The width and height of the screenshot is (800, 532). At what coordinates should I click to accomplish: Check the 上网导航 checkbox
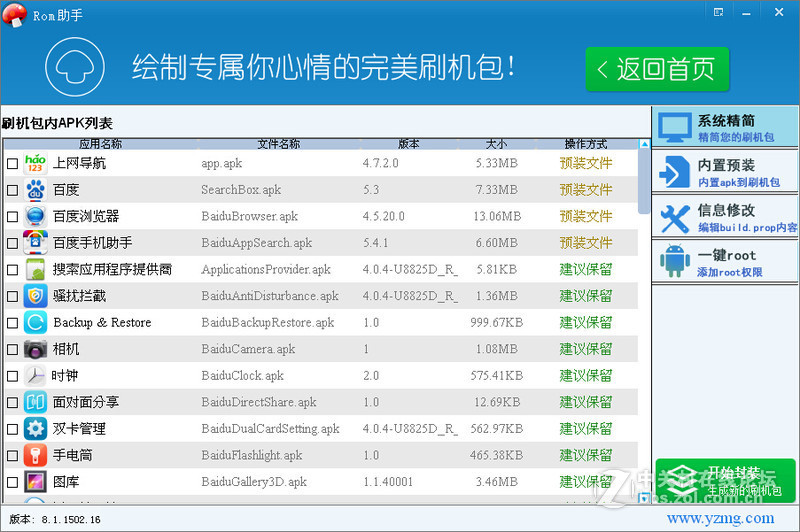(12, 164)
